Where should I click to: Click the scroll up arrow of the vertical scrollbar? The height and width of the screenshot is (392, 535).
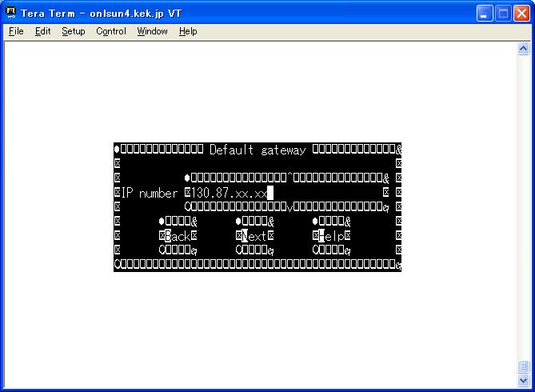coord(523,49)
